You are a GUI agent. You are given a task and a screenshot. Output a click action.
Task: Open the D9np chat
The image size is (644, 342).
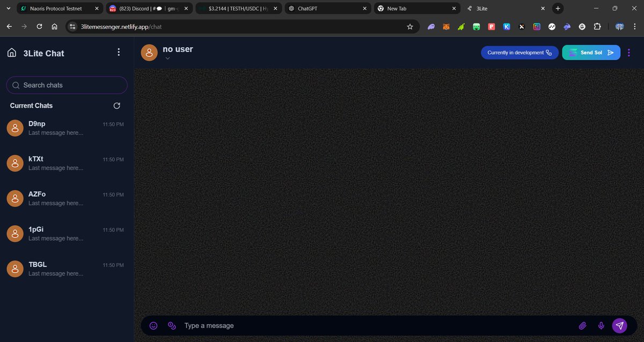pos(67,128)
